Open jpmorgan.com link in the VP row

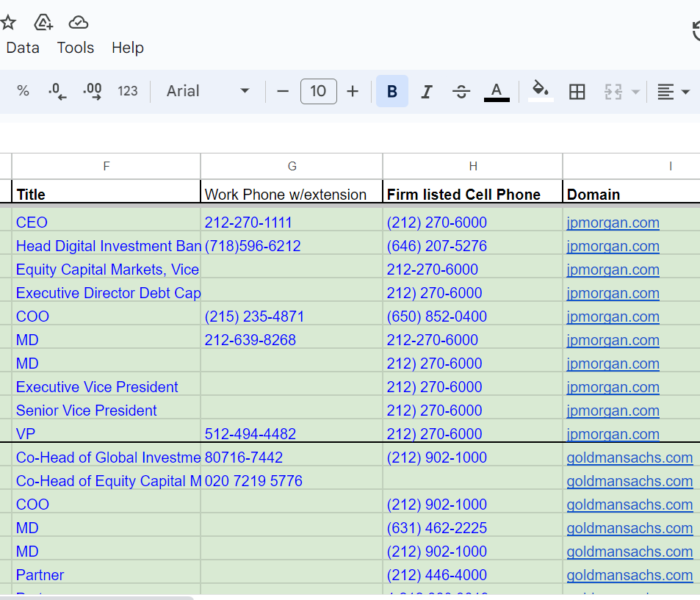tap(613, 434)
